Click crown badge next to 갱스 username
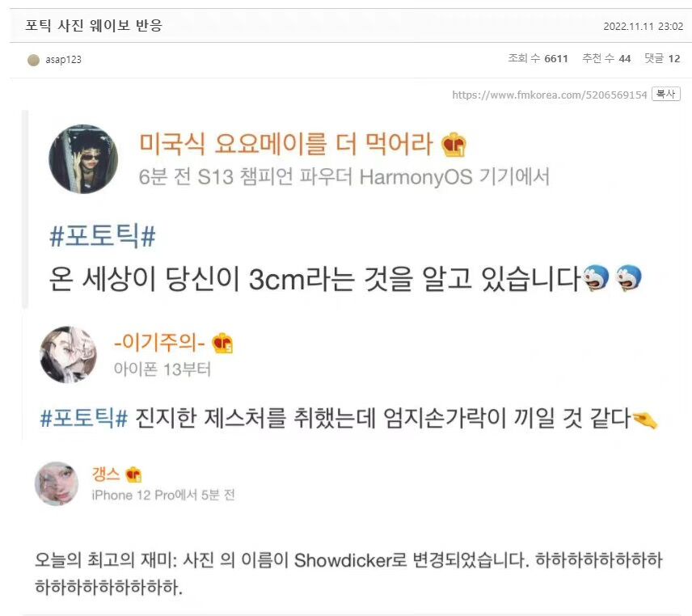This screenshot has width=692, height=616. click(133, 475)
